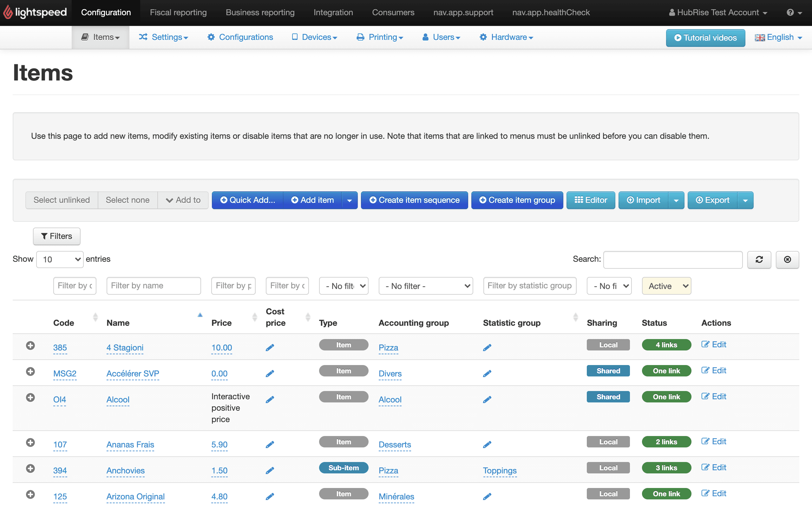812x507 pixels.
Task: Click the reset filters circle-x icon
Action: [787, 260]
